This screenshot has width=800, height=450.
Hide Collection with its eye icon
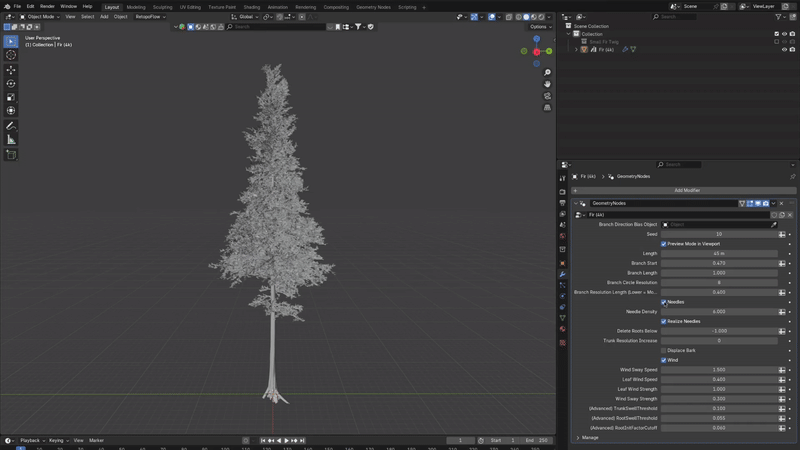[784, 34]
